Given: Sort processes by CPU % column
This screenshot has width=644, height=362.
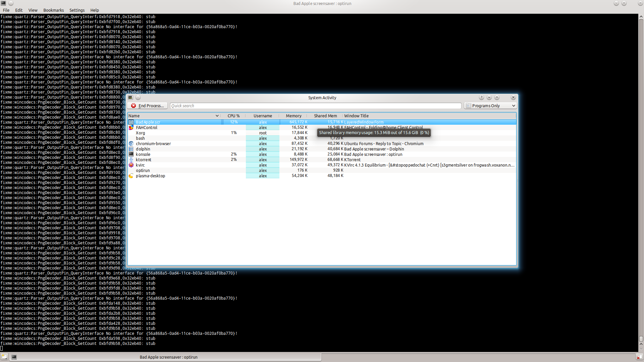Looking at the screenshot, I should [233, 116].
